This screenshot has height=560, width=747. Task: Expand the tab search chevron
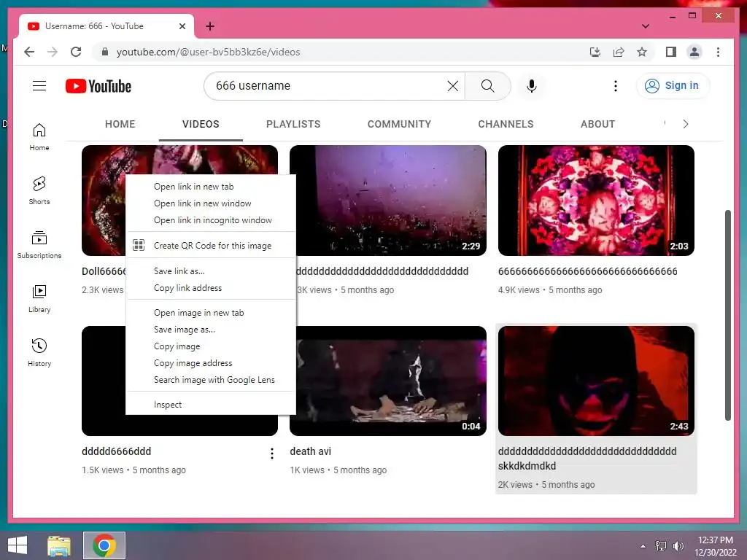click(645, 26)
